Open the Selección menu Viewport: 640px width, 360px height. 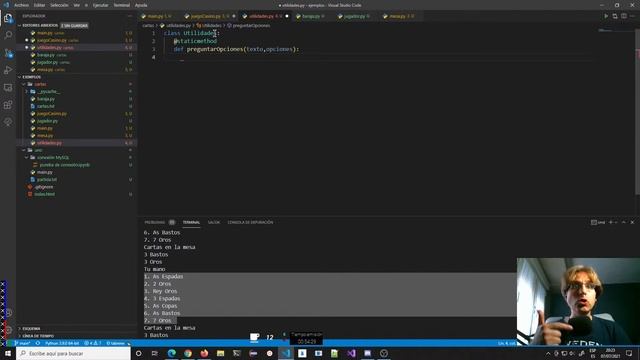(x=59, y=5)
